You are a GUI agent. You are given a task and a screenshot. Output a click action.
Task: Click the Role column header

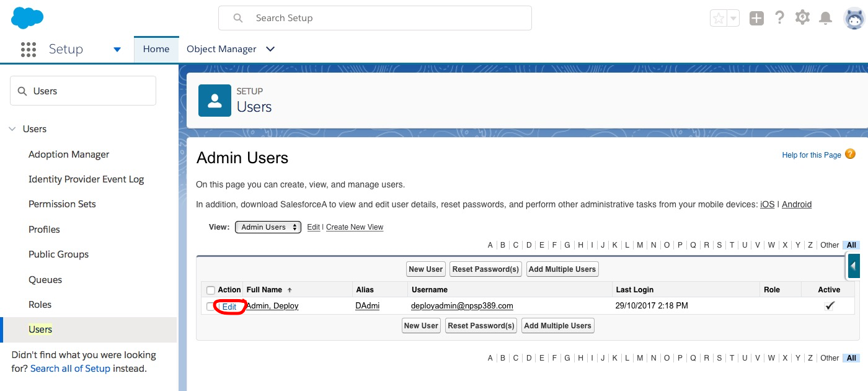point(772,290)
